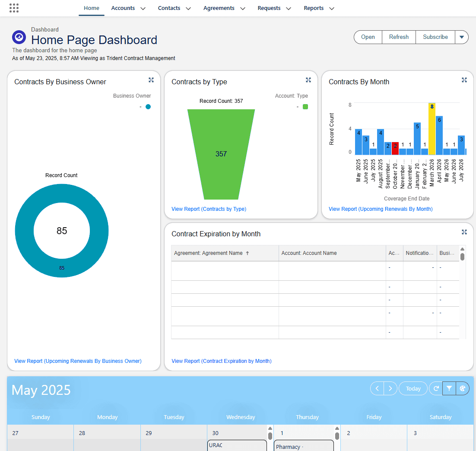This screenshot has height=451, width=476.
Task: Click the Record Count: 357 label
Action: click(x=221, y=101)
